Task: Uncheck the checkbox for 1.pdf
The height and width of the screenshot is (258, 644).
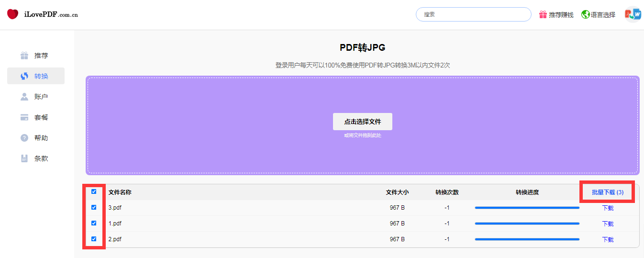Action: [94, 223]
